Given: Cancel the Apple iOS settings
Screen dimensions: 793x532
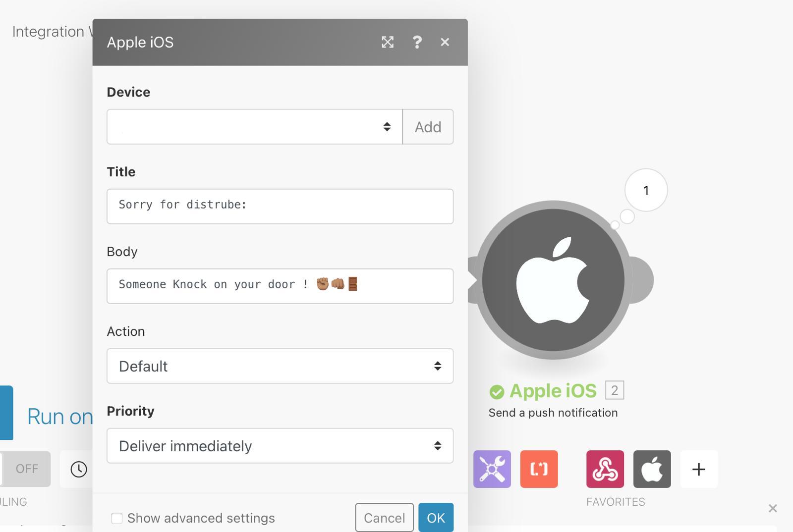Looking at the screenshot, I should [384, 518].
